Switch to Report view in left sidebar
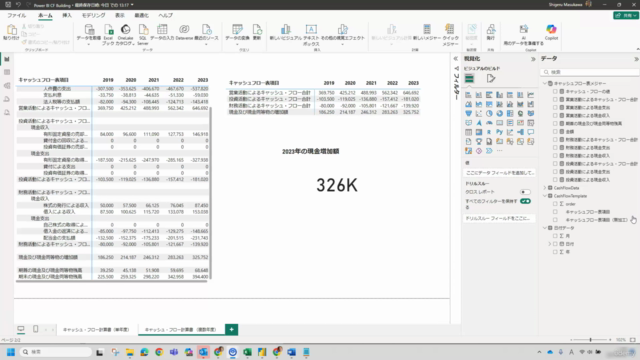 click(x=7, y=59)
